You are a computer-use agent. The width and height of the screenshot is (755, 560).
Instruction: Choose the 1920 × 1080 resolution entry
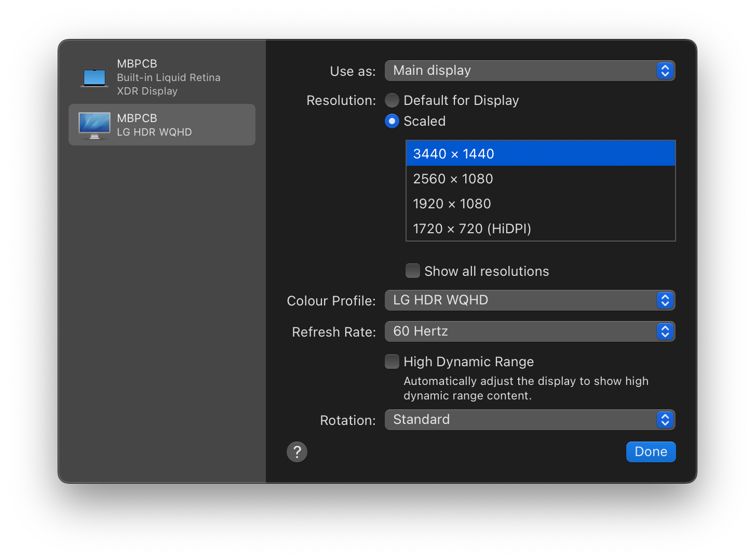click(x=540, y=204)
